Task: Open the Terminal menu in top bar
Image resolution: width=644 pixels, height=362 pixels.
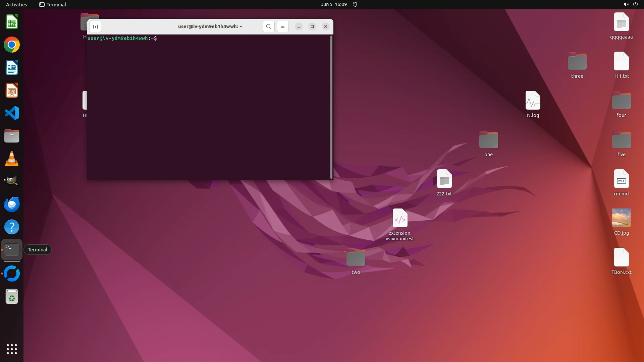Action: [53, 4]
